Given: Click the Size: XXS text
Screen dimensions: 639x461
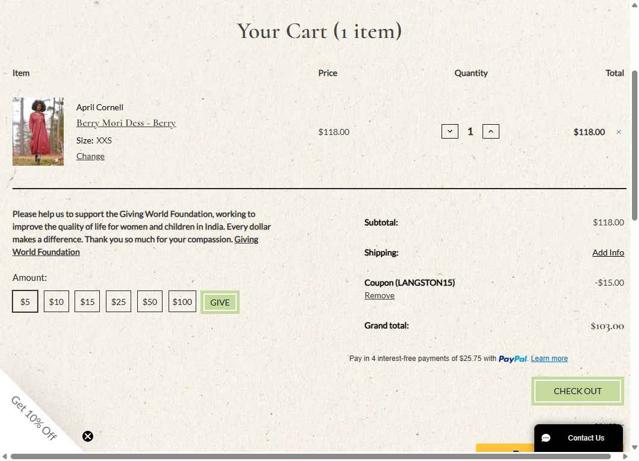Looking at the screenshot, I should coord(94,141).
